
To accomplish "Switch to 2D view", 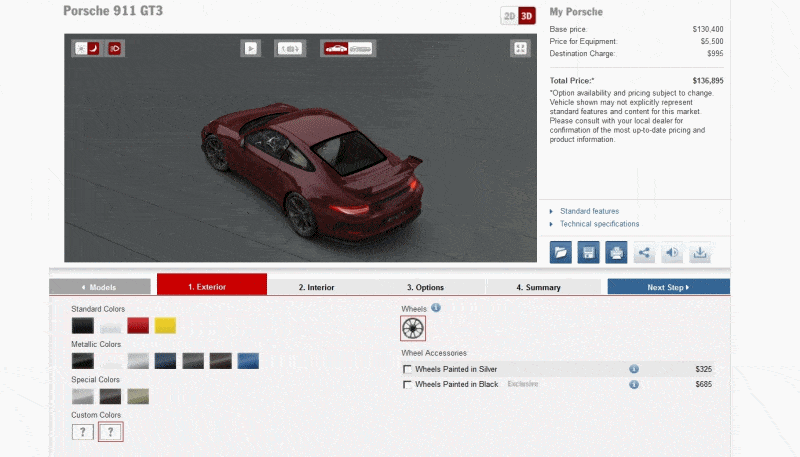I will pyautogui.click(x=509, y=16).
